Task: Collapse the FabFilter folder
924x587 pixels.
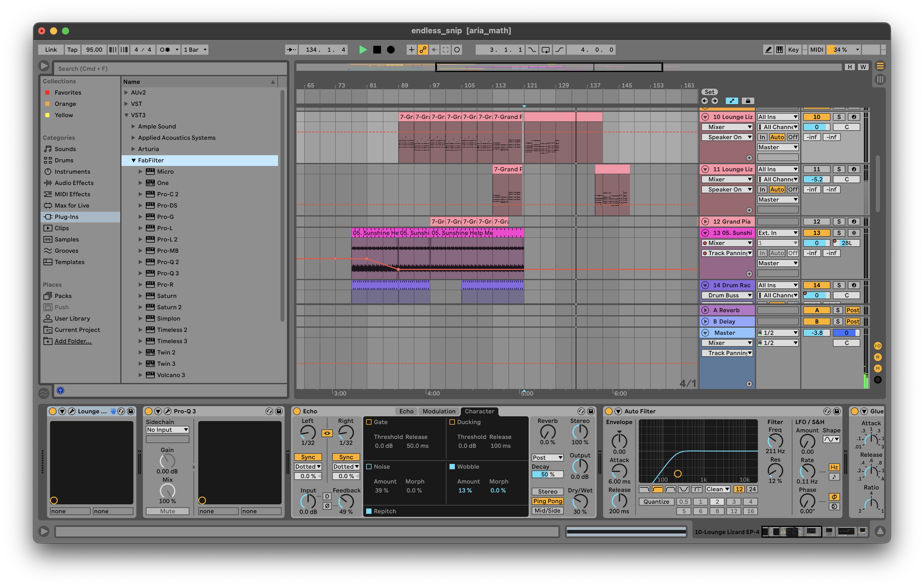Action: 134,160
